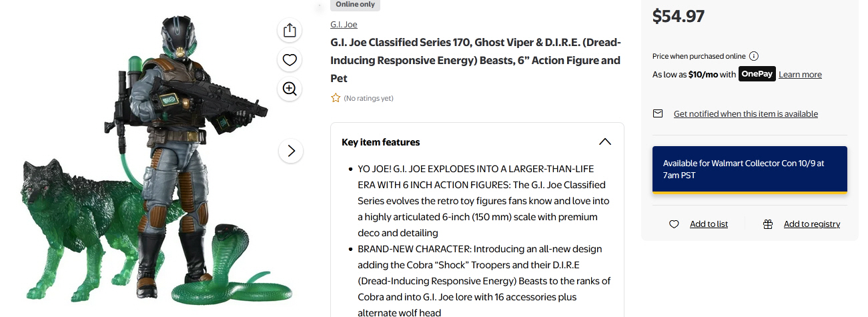
Task: Click the Key item features heading
Action: [x=381, y=142]
